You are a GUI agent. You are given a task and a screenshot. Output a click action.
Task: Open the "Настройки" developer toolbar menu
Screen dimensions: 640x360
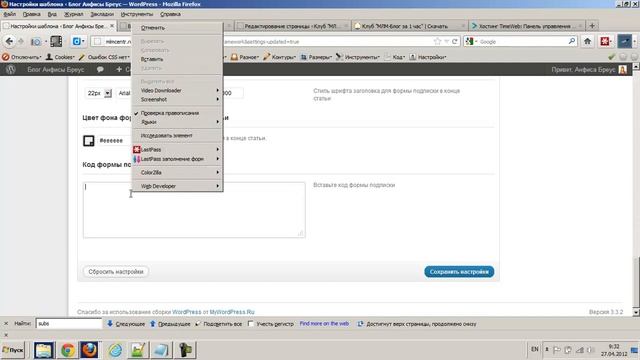(428, 57)
